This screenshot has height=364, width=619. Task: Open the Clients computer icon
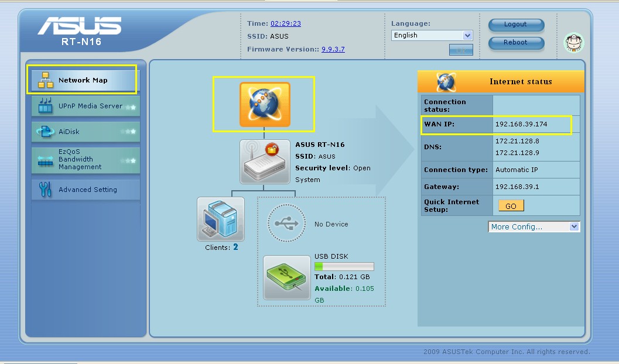pos(221,219)
